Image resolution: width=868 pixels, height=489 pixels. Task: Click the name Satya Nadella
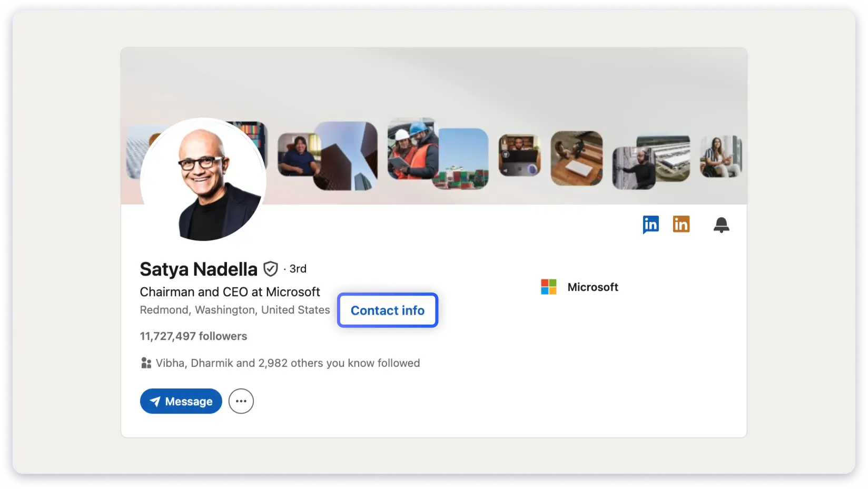pos(199,269)
